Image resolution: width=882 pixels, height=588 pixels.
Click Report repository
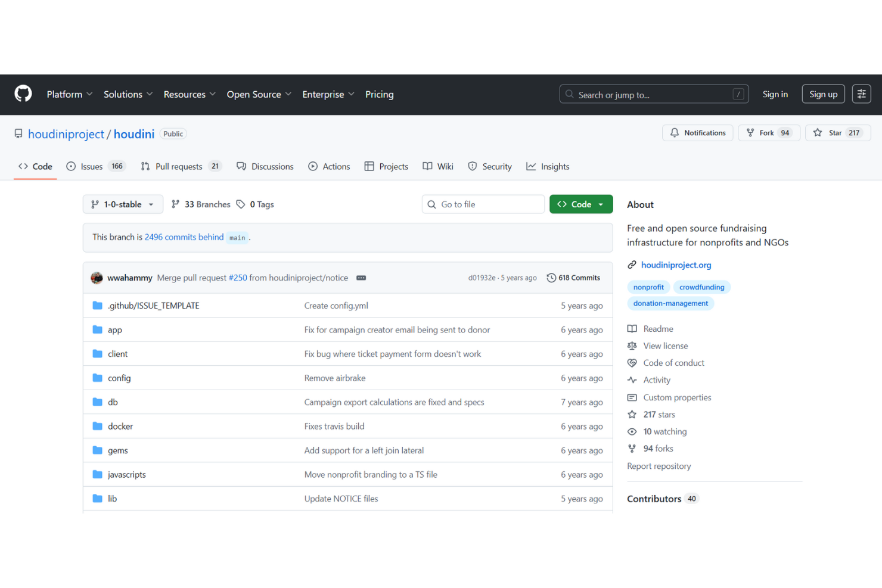point(659,466)
